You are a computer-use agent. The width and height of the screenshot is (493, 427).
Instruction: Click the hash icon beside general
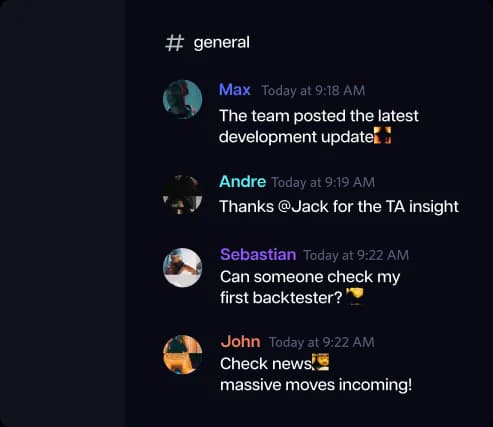174,43
